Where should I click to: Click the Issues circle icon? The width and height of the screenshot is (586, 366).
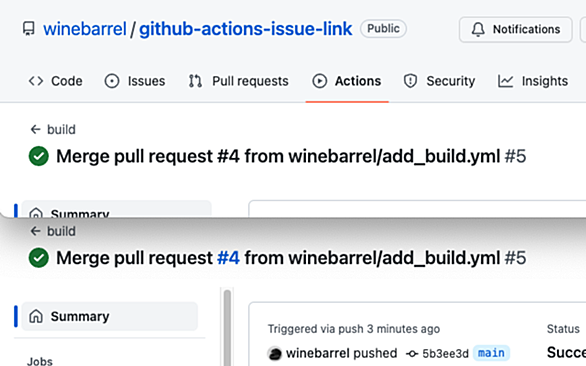tap(112, 81)
